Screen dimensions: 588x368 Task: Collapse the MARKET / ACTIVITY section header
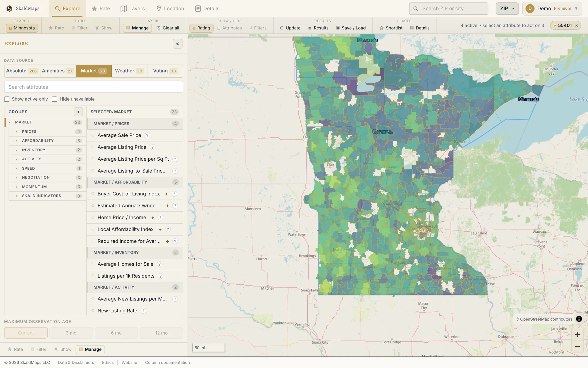[135, 287]
